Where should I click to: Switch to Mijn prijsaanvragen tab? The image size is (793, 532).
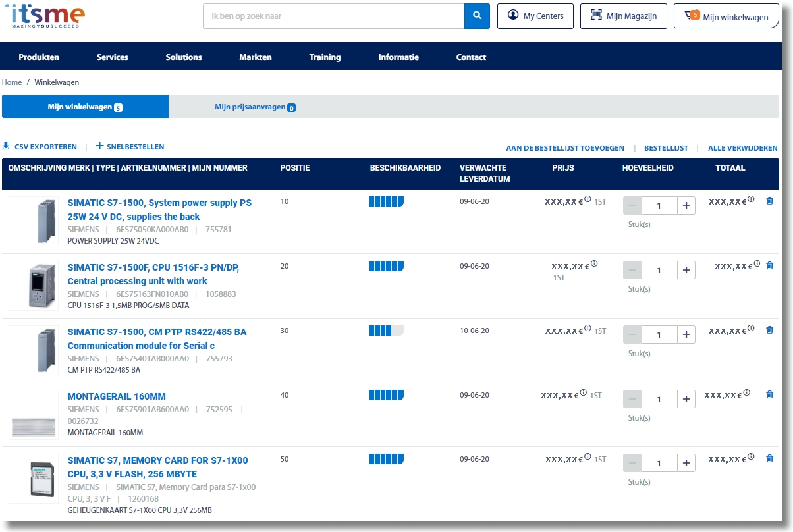tap(256, 107)
